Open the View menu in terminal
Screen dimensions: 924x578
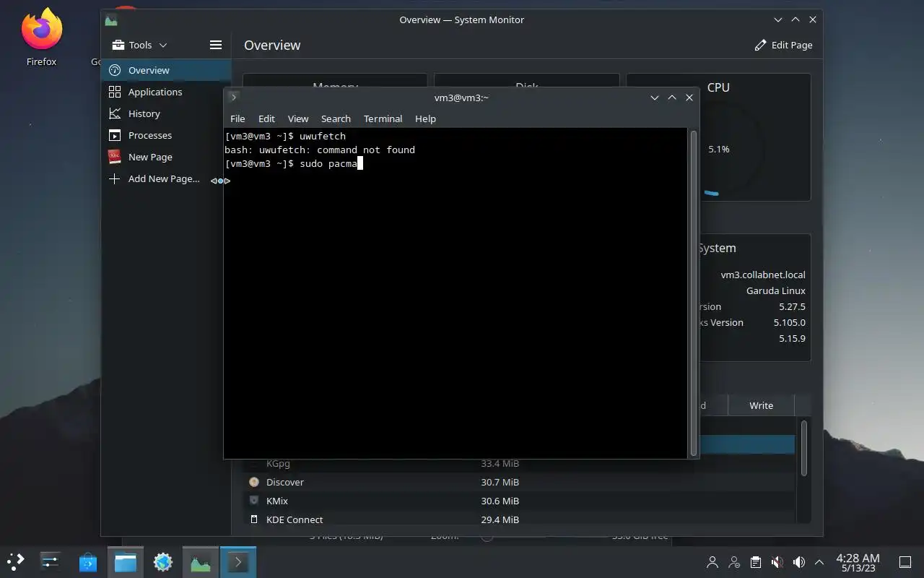point(297,118)
